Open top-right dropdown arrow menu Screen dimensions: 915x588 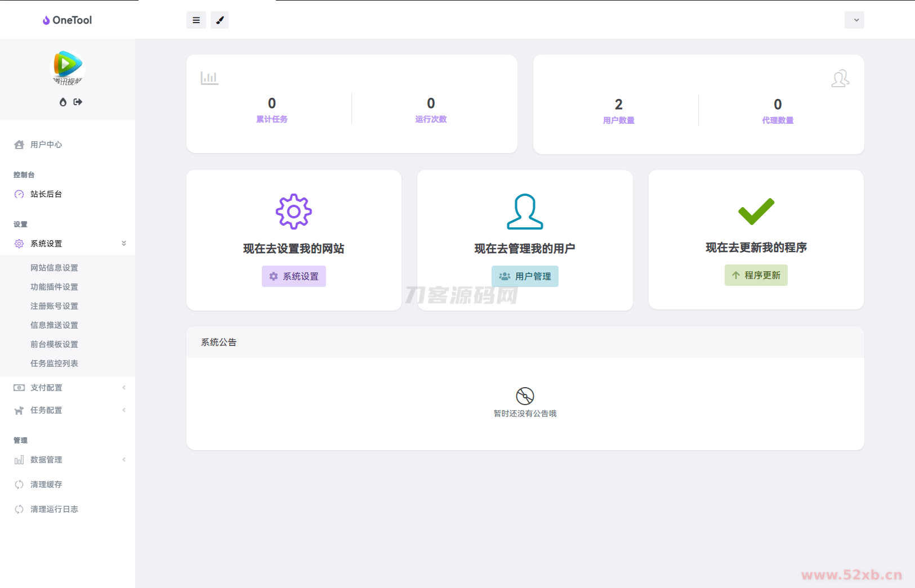(x=854, y=20)
